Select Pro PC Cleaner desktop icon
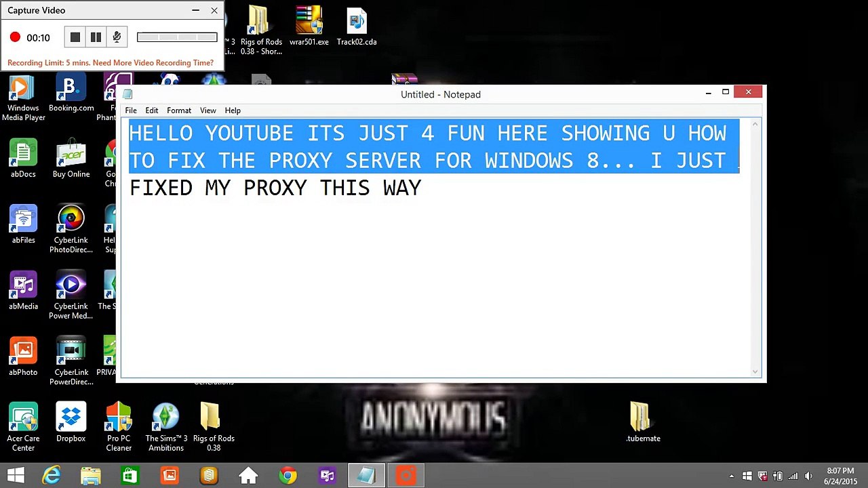868x488 pixels. 119,427
